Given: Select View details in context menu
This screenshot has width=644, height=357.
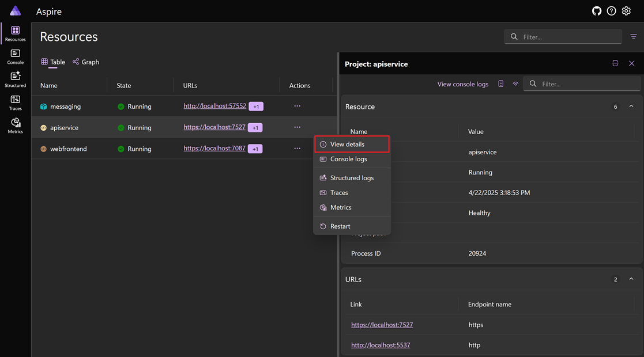Looking at the screenshot, I should coord(352,144).
